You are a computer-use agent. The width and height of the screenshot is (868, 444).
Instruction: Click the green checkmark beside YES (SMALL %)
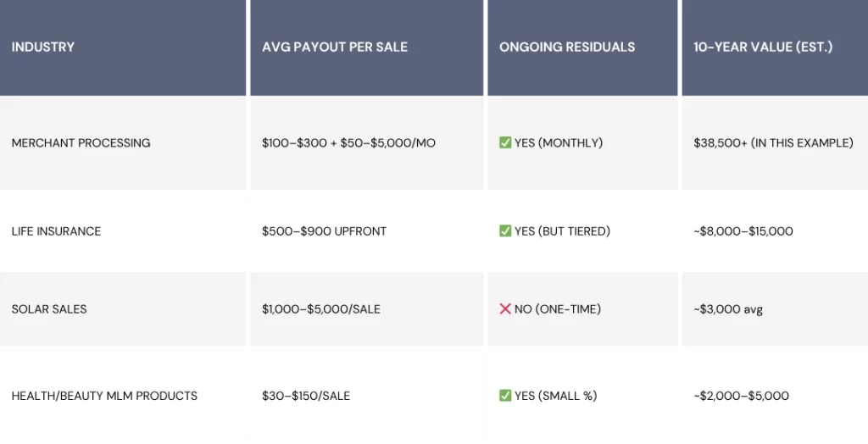505,396
